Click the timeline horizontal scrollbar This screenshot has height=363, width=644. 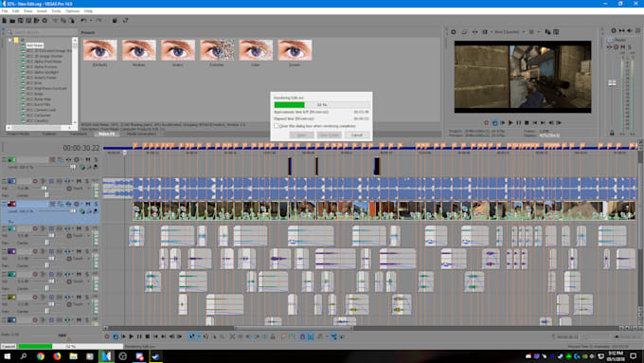tap(294, 328)
